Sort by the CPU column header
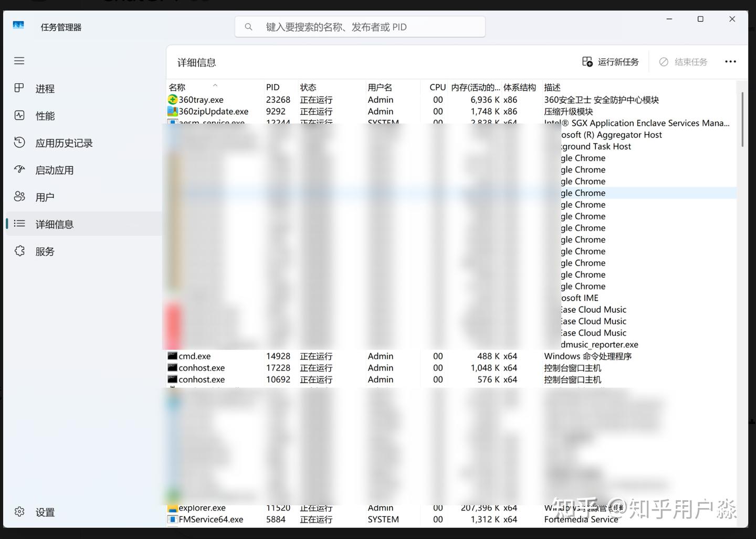Image resolution: width=756 pixels, height=539 pixels. click(x=435, y=87)
